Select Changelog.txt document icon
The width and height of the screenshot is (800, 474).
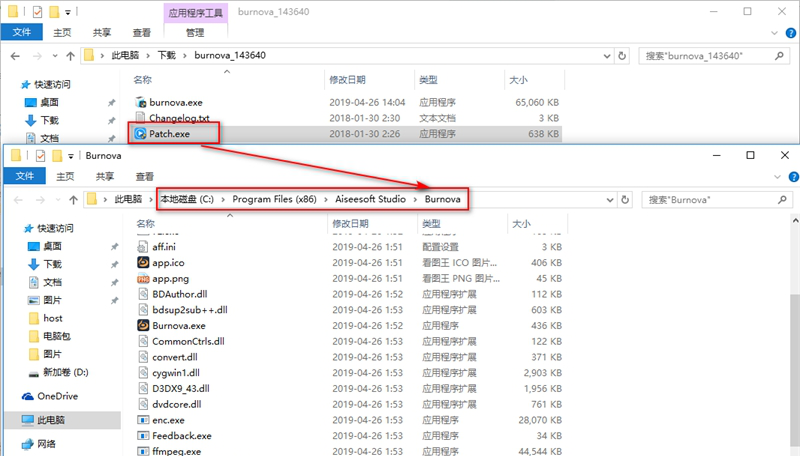click(140, 118)
